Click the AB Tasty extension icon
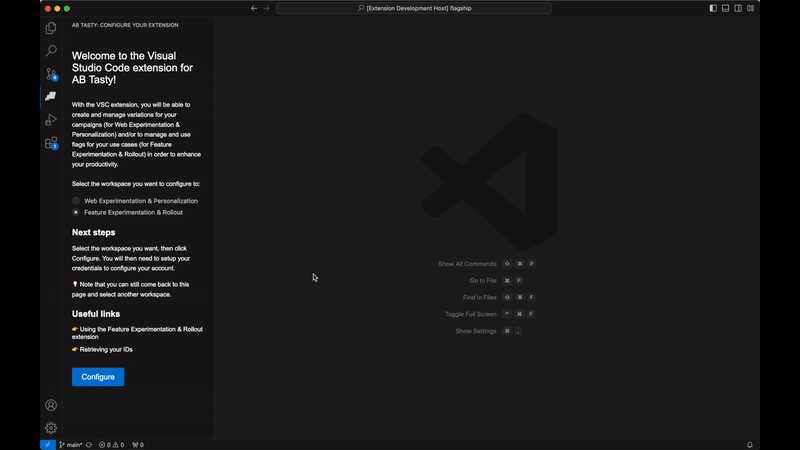This screenshot has width=800, height=450. tap(51, 97)
